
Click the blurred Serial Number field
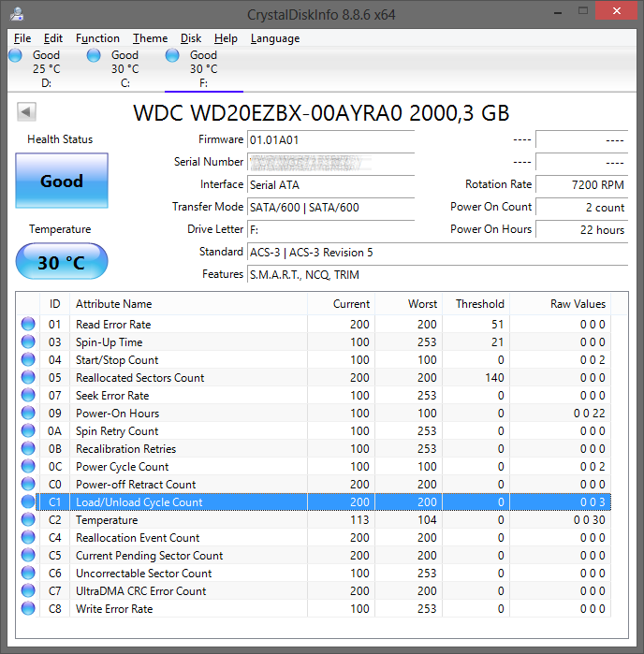point(330,162)
